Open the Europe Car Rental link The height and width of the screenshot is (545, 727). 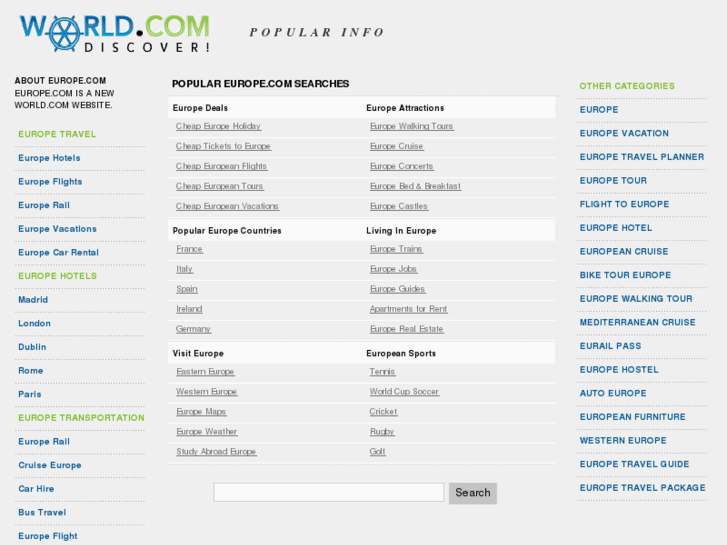click(58, 253)
